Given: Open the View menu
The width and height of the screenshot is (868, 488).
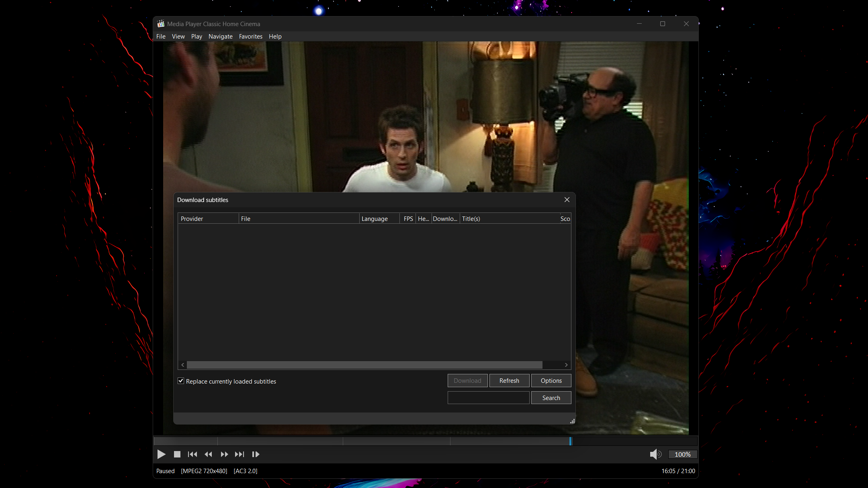Looking at the screenshot, I should [178, 36].
